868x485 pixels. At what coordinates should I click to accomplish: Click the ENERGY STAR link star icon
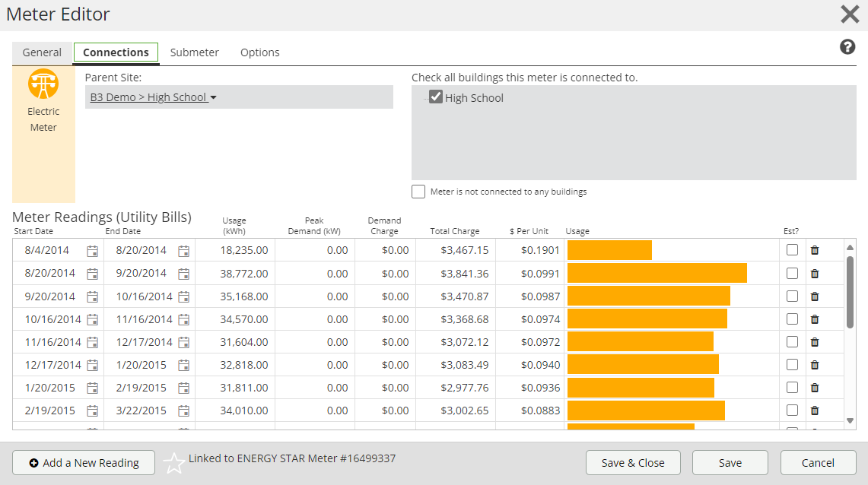click(174, 463)
